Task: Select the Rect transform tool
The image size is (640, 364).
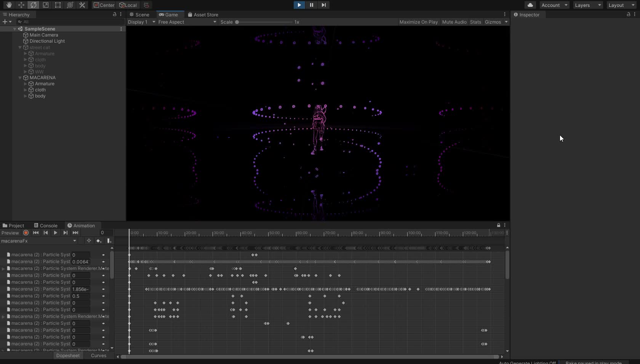Action: tap(58, 5)
